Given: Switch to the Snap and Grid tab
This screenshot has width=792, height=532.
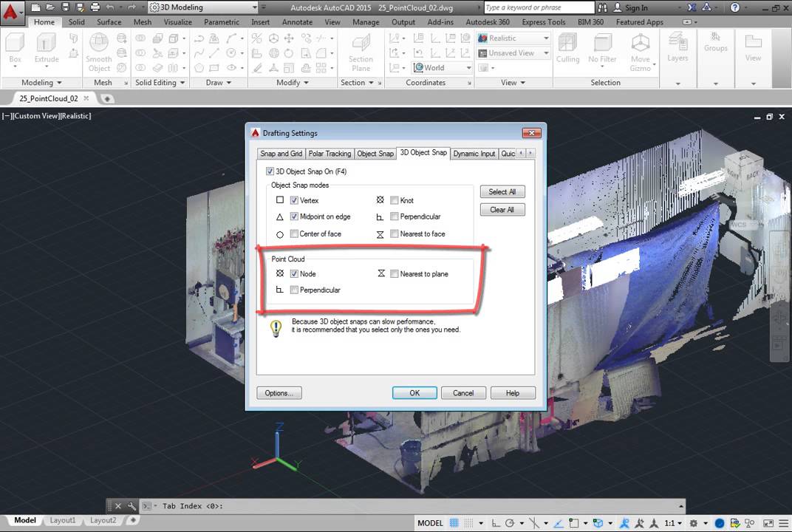Looking at the screenshot, I should (281, 154).
